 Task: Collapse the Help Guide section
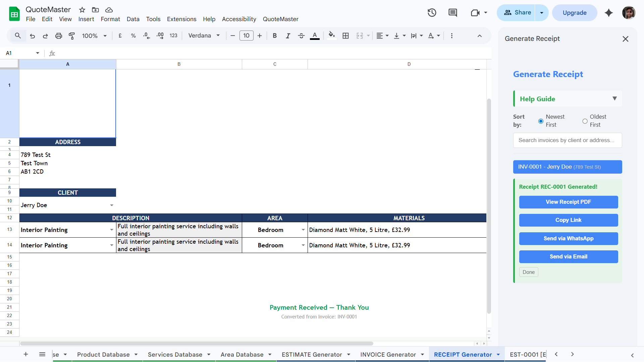(x=615, y=99)
